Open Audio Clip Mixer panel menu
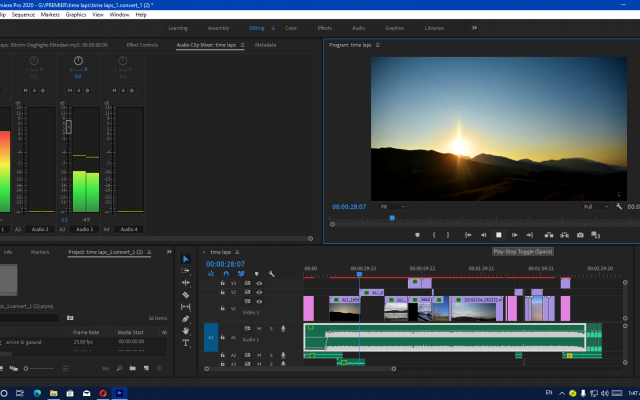Image resolution: width=640 pixels, height=400 pixels. [x=242, y=45]
